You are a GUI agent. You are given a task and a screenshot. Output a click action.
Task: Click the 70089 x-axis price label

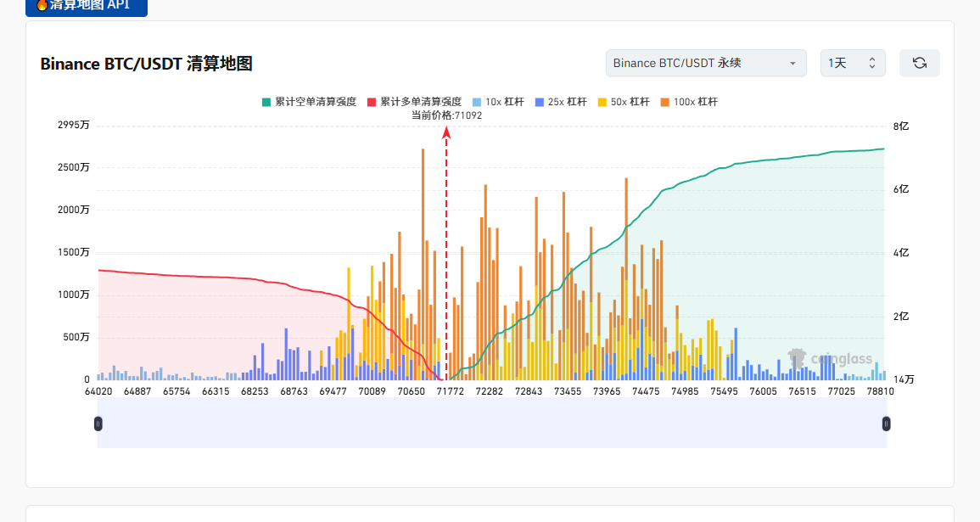[372, 391]
